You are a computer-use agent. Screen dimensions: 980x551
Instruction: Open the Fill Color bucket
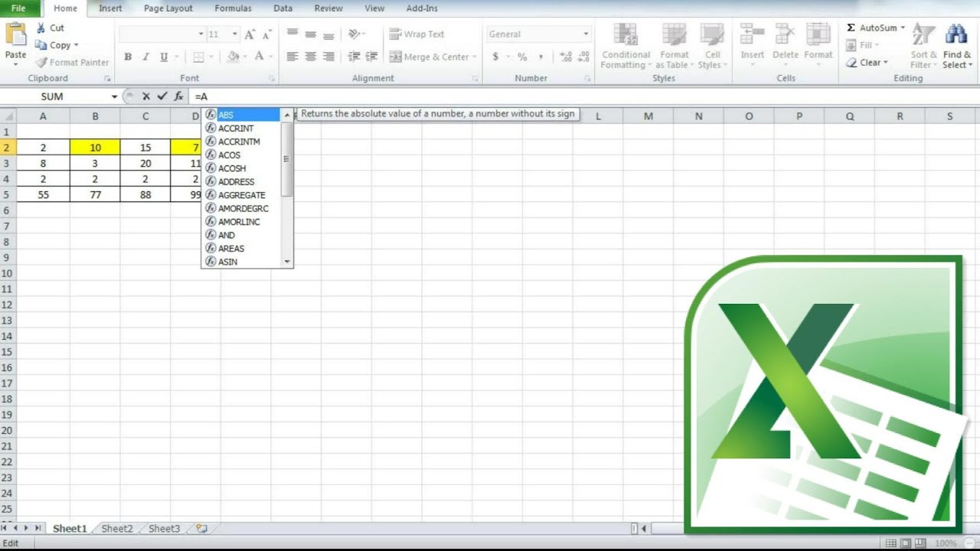pos(233,57)
